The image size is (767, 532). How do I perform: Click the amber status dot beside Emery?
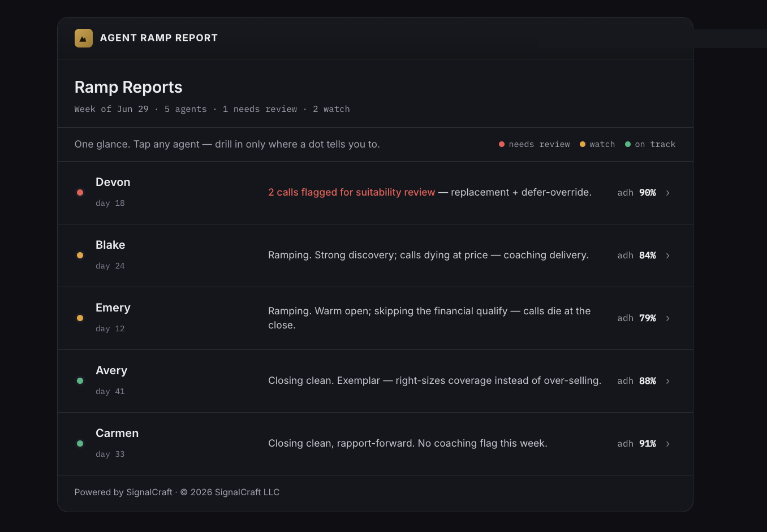(80, 318)
